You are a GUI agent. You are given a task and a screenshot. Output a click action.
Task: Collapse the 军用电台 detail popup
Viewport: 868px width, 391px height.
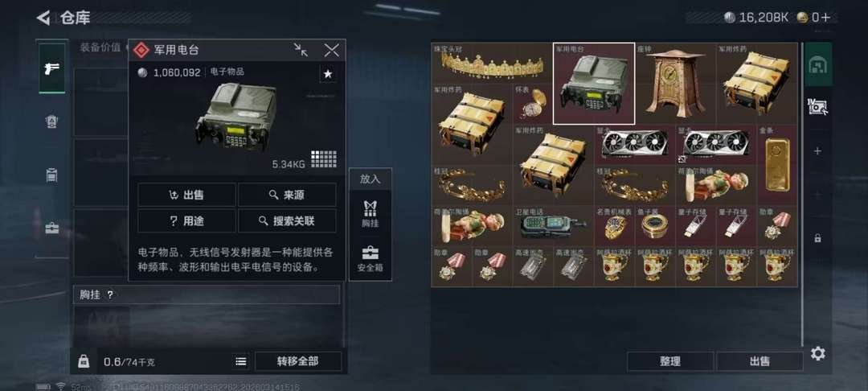coord(301,50)
